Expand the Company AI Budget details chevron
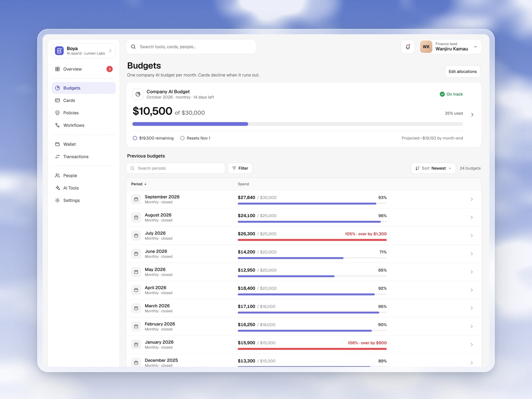The image size is (532, 399). (472, 115)
